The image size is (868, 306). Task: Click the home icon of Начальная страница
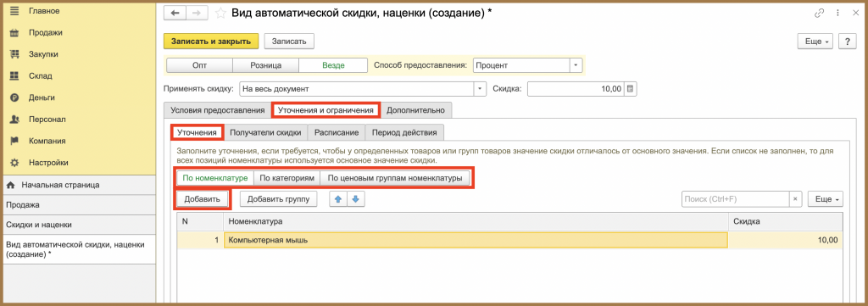(x=10, y=185)
